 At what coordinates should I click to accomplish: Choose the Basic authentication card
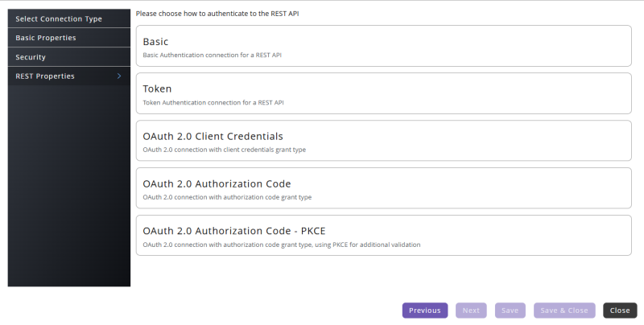(x=384, y=46)
